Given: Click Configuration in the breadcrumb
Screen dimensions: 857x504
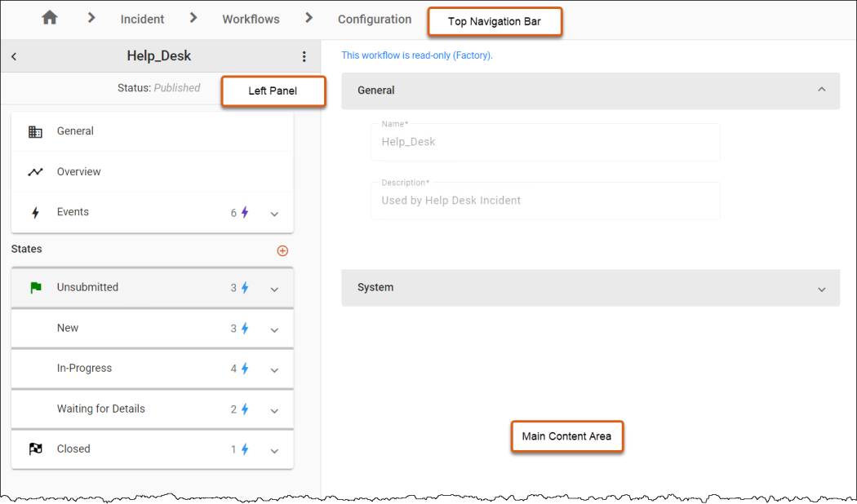Looking at the screenshot, I should pos(374,18).
